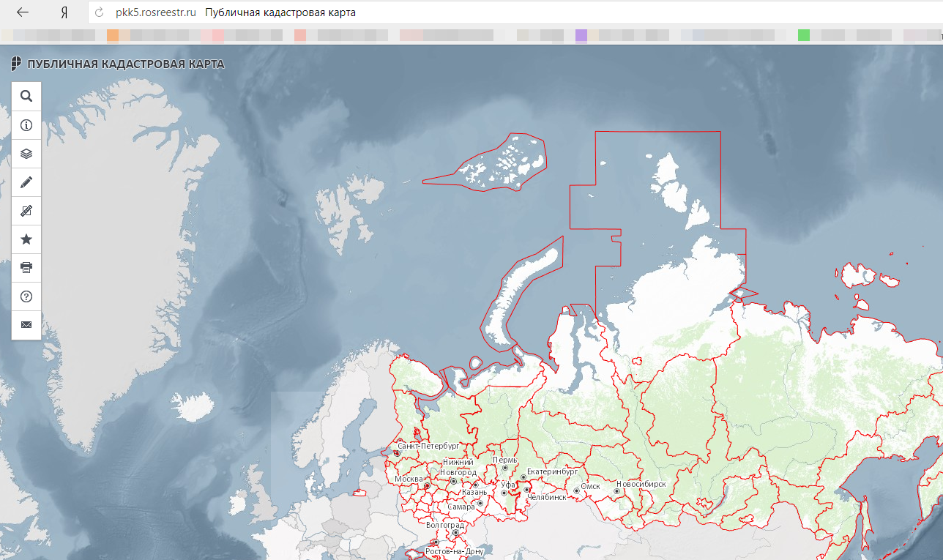Click the 'Публичная кадастровая карта' header title

click(125, 64)
